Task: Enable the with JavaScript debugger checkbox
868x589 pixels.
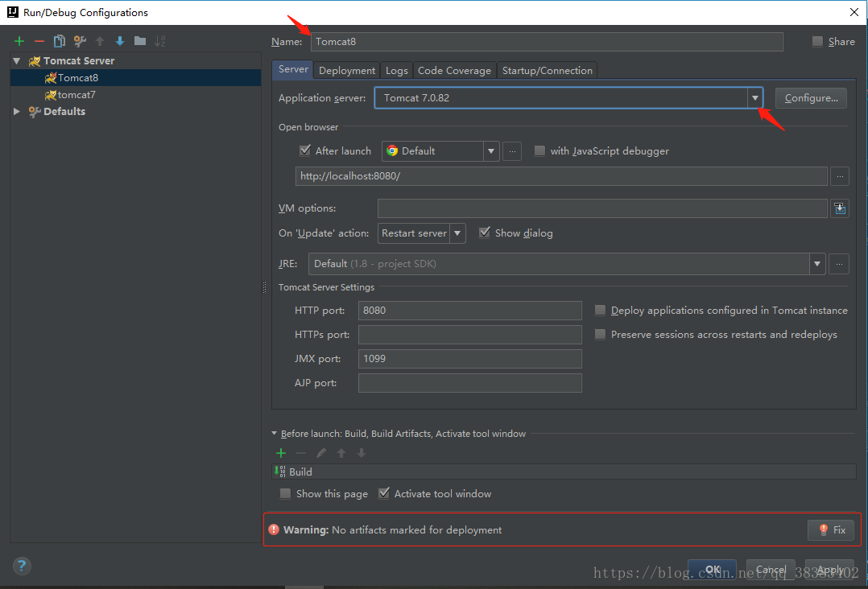Action: [539, 151]
